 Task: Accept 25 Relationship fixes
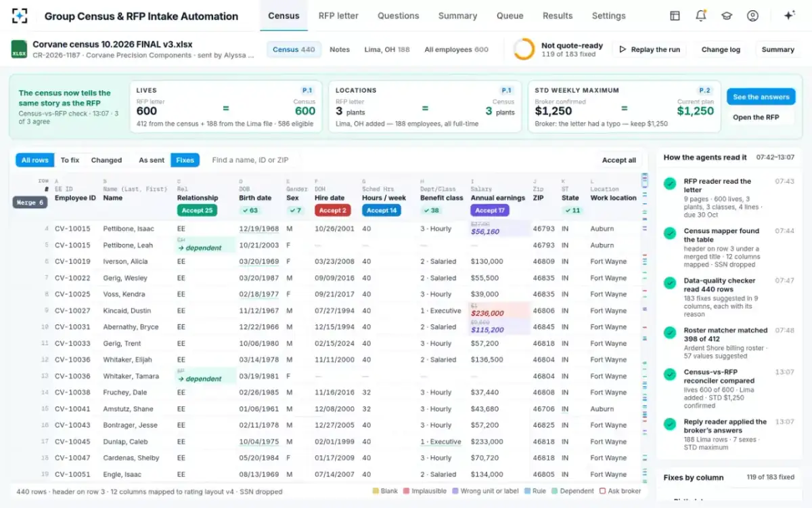pos(197,211)
